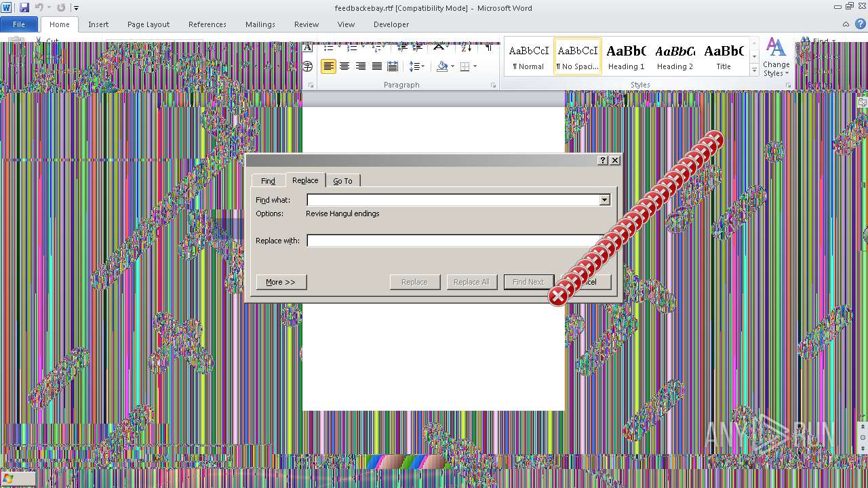The image size is (868, 488).
Task: Open the Developer tab
Action: pyautogui.click(x=391, y=24)
